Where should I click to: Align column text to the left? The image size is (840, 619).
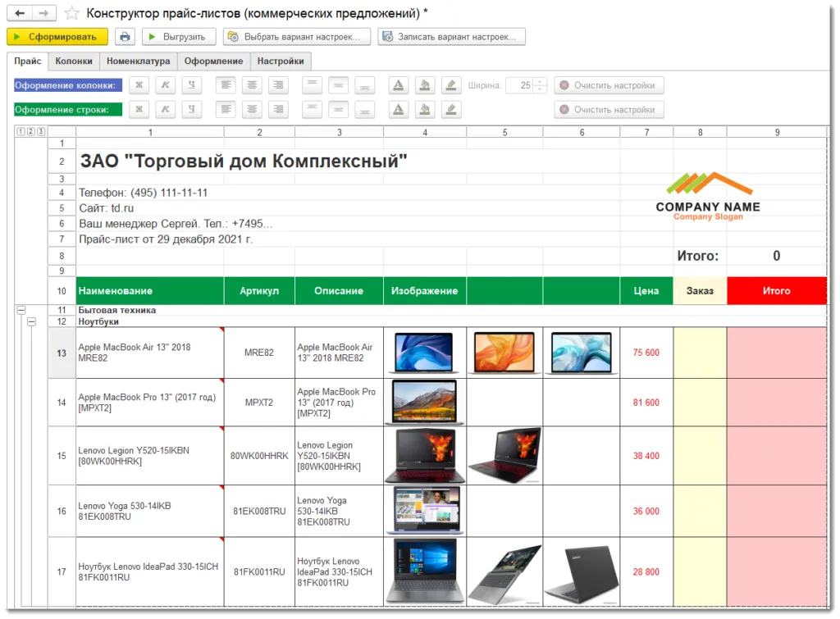[226, 85]
